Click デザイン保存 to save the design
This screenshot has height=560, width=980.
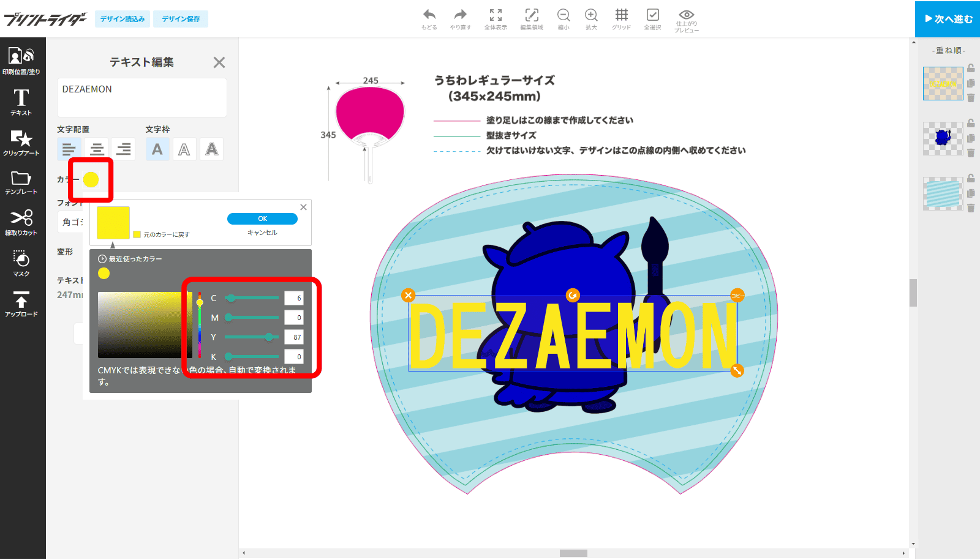point(181,19)
